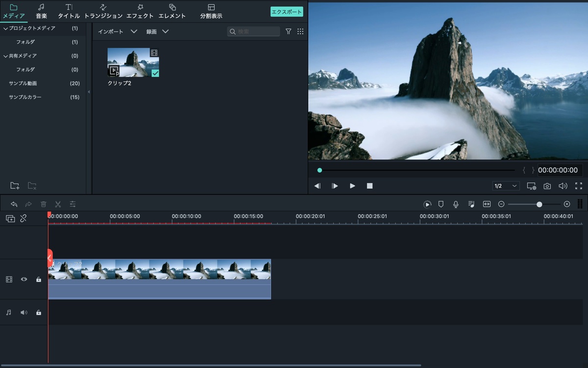This screenshot has width=588, height=368.
Task: Open the 録画 dropdown
Action: point(157,31)
